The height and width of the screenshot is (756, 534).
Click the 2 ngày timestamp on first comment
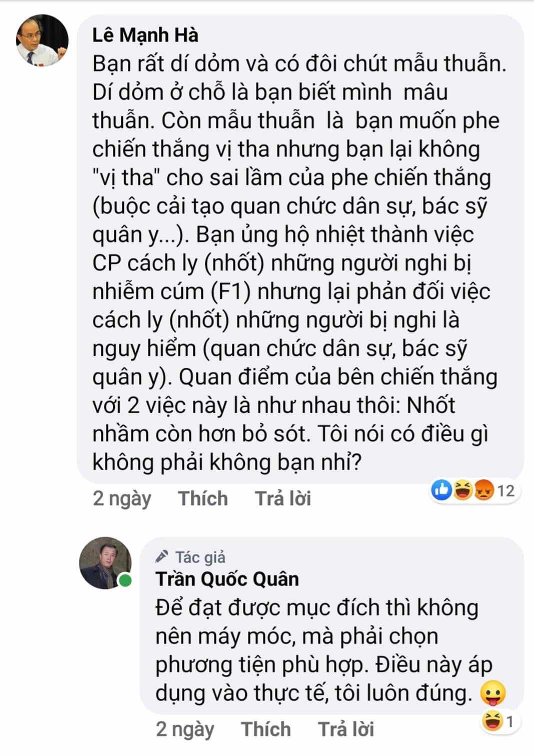pyautogui.click(x=121, y=499)
